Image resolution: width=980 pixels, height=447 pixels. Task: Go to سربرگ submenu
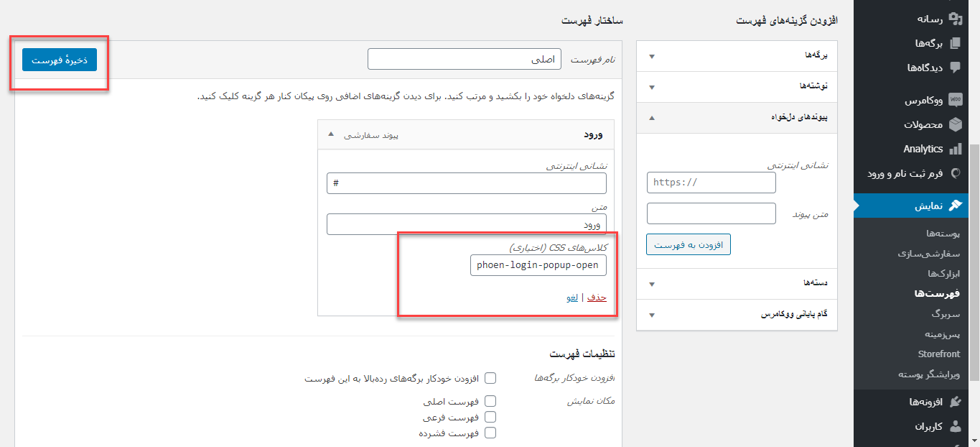coord(946,314)
